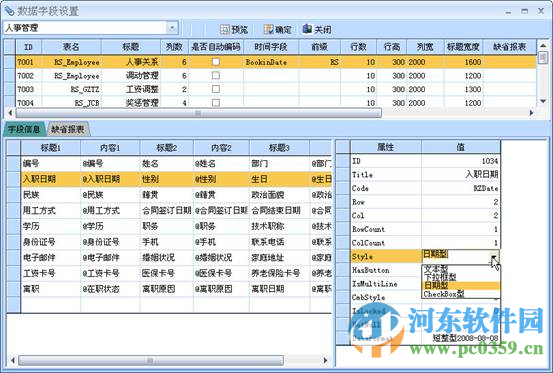Select the 入职日期 field cell

tap(50, 179)
